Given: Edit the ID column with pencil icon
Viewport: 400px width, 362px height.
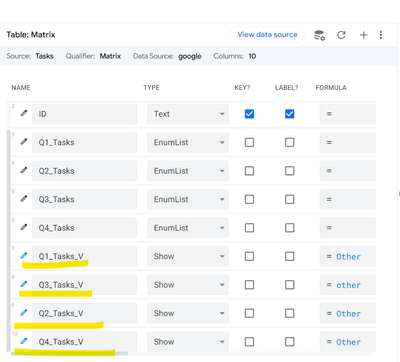Looking at the screenshot, I should pos(24,113).
